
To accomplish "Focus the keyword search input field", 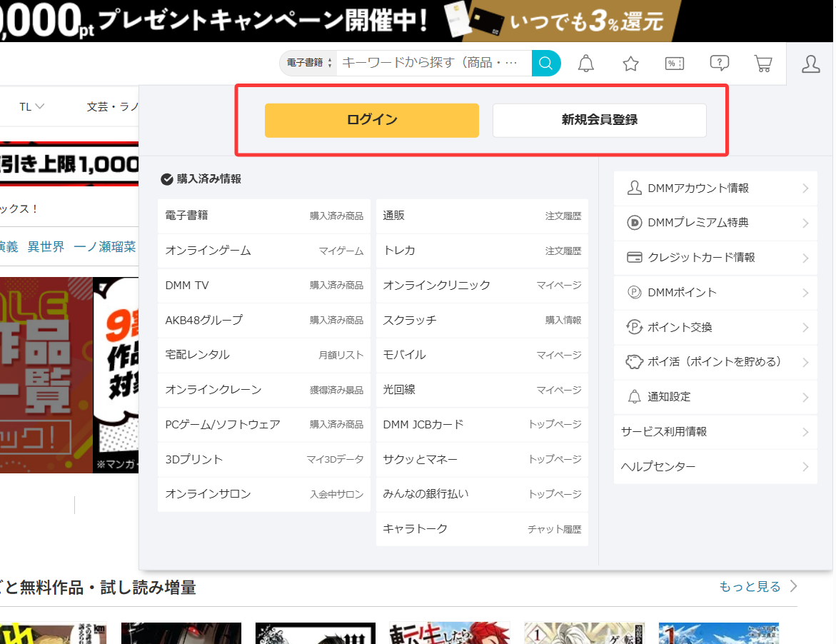I will (x=434, y=63).
